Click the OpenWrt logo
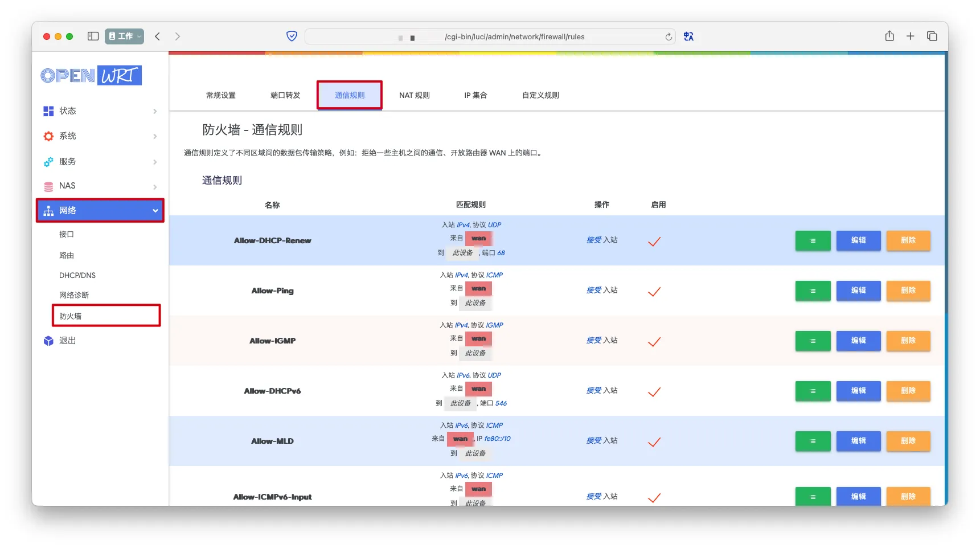980x548 pixels. [91, 75]
